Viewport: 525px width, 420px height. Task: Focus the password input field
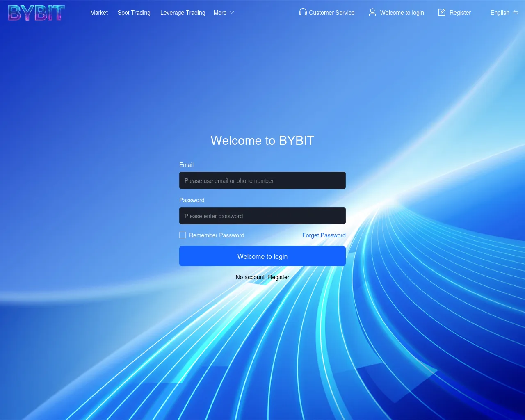coord(262,216)
